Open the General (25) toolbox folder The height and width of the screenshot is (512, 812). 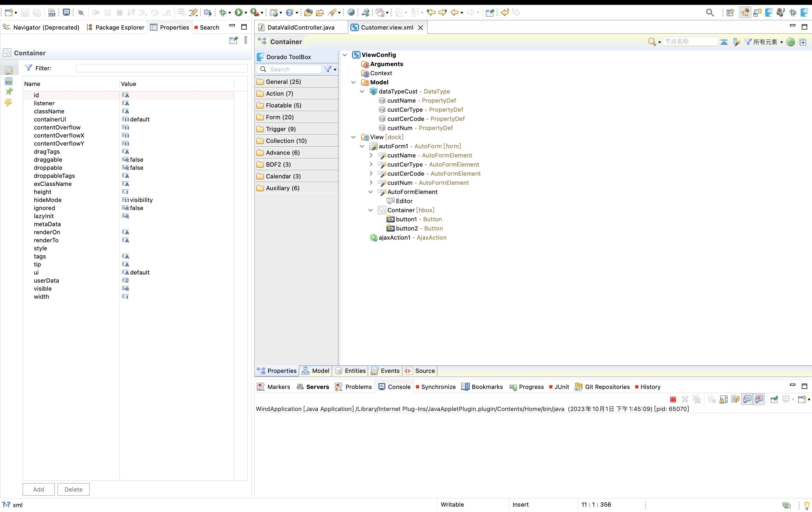tap(283, 82)
